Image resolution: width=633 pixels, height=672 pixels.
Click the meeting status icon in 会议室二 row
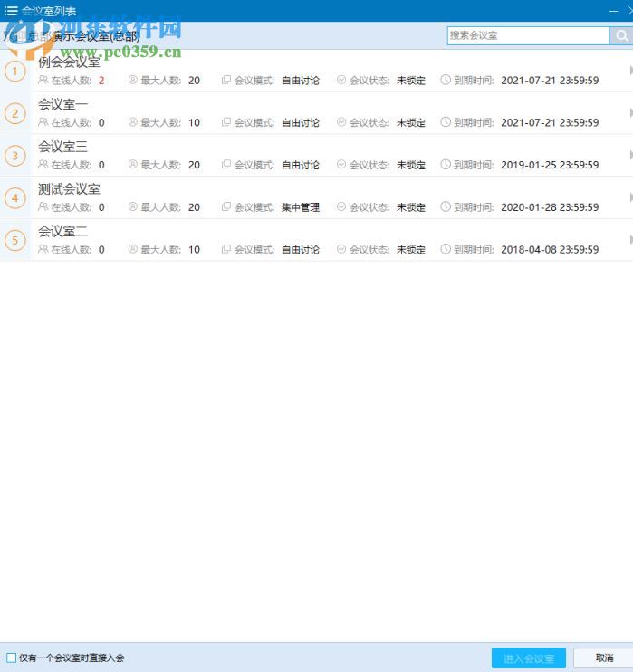pyautogui.click(x=341, y=248)
